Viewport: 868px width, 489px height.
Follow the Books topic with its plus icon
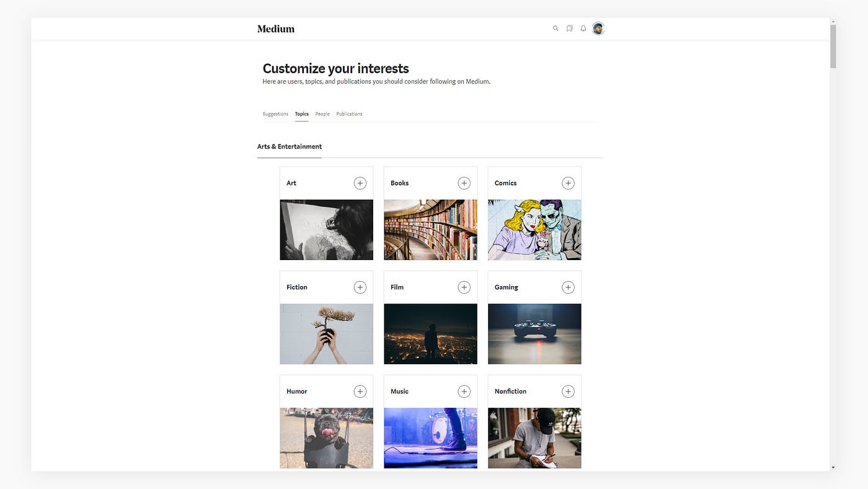464,182
